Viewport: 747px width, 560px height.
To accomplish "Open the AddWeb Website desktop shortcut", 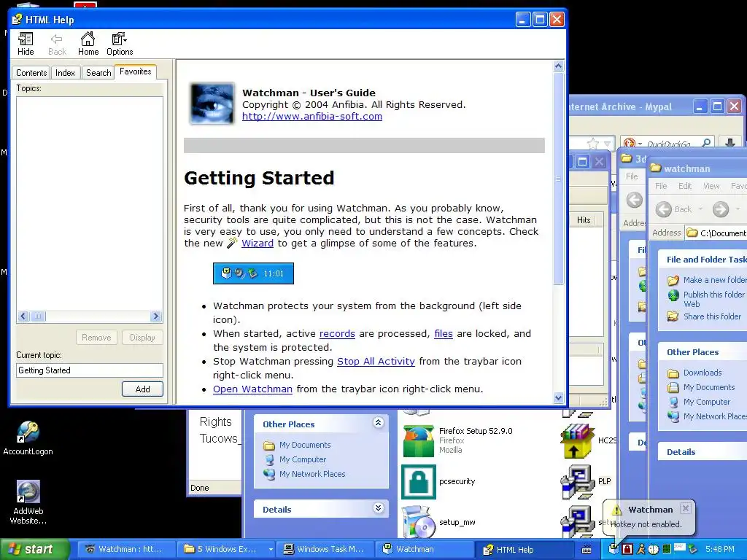I will [x=28, y=502].
